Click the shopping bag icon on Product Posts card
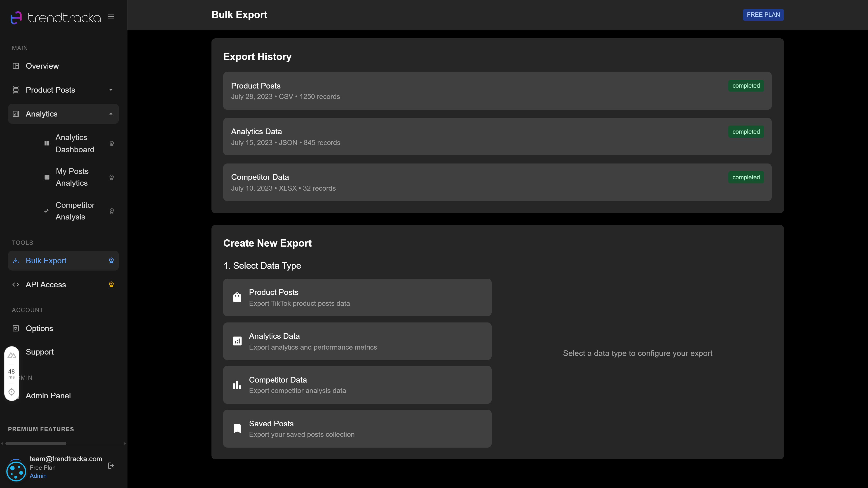 [x=237, y=297]
